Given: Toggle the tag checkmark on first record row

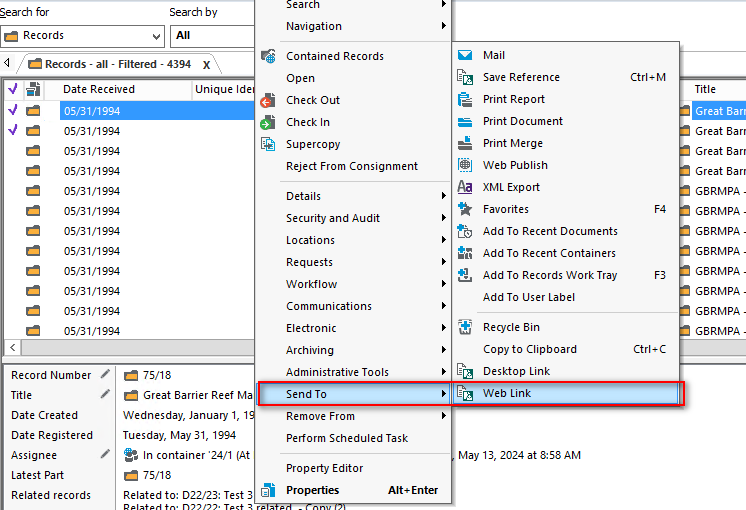Looking at the screenshot, I should tap(13, 110).
